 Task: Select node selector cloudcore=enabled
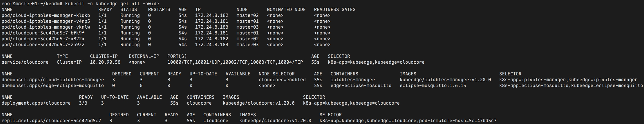(x=282, y=80)
